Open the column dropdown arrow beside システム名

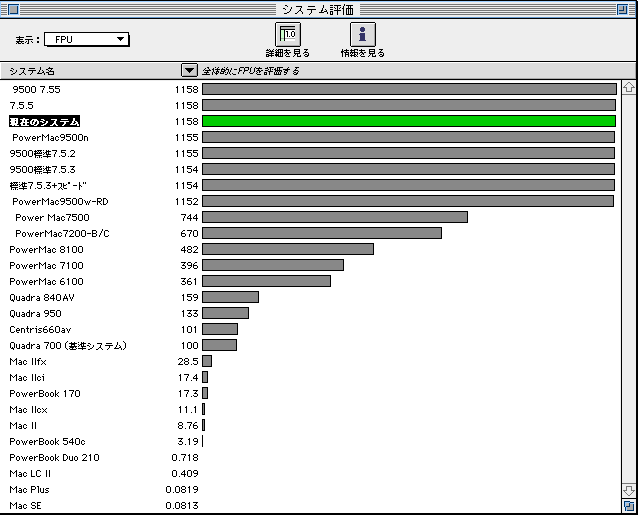tap(189, 71)
